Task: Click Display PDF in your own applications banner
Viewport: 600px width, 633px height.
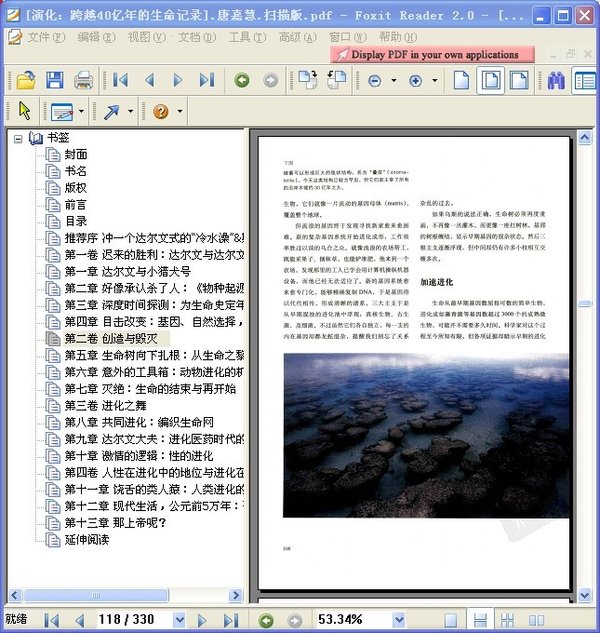Action: (x=432, y=54)
